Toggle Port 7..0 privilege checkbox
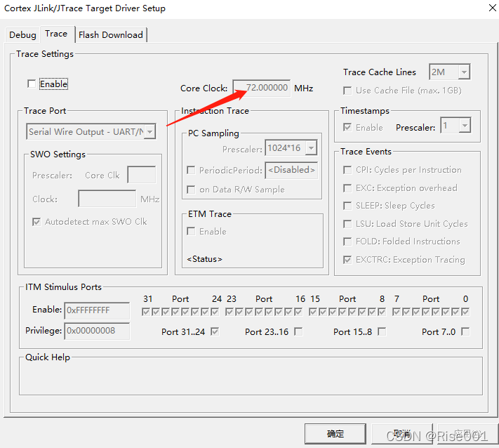The image size is (499, 448). pos(465,331)
